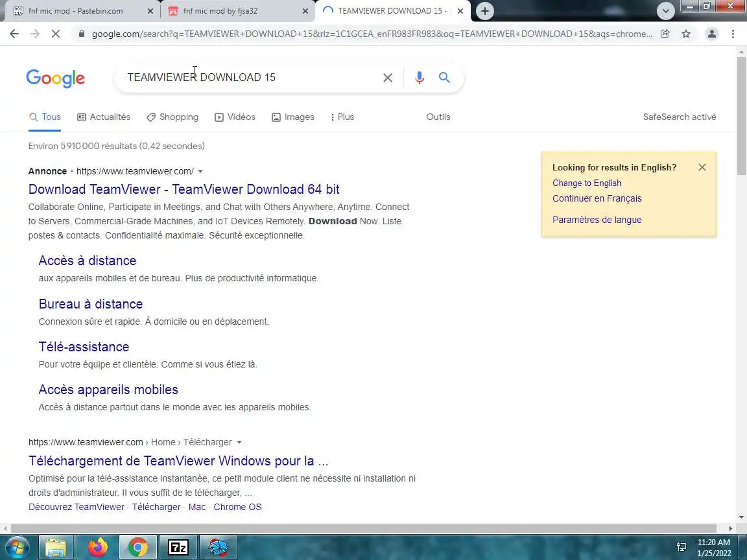Viewport: 747px width, 560px height.
Task: Open Download TeamViewer 64 bit ad link
Action: coord(184,189)
